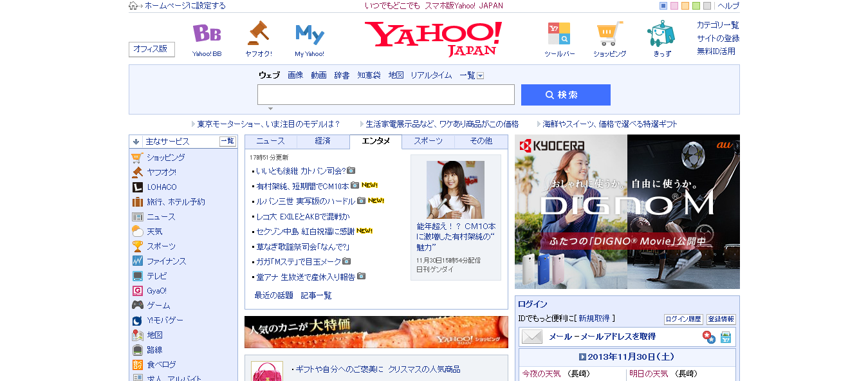Click sidebar Shopping (ショッピング) cart icon
This screenshot has height=381, width=868.
coord(137,158)
